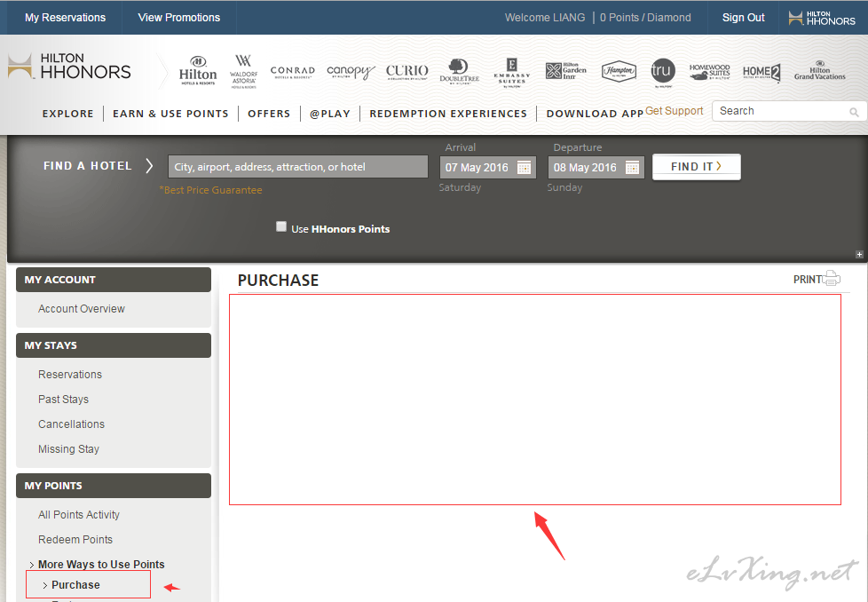Click the My Points section header

pos(114,486)
